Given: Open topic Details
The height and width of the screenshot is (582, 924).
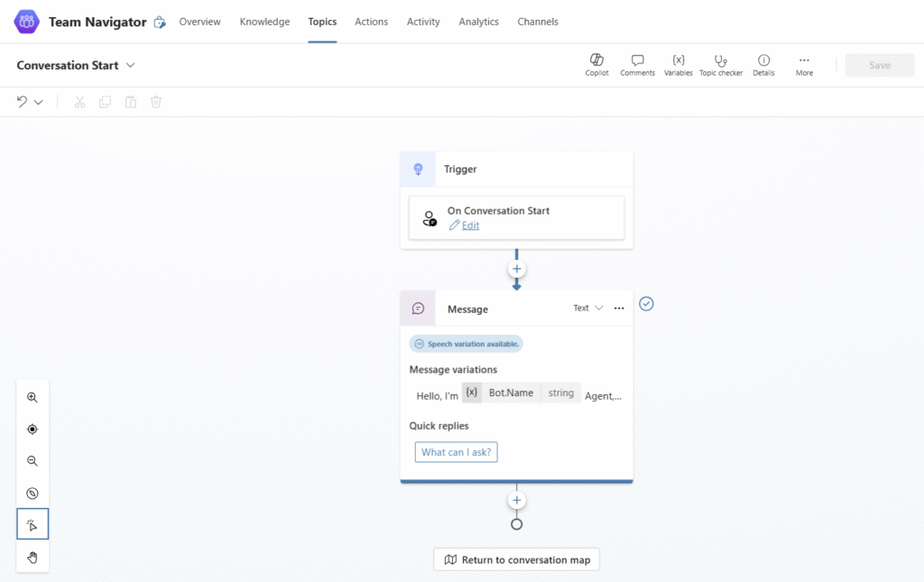Looking at the screenshot, I should [763, 65].
